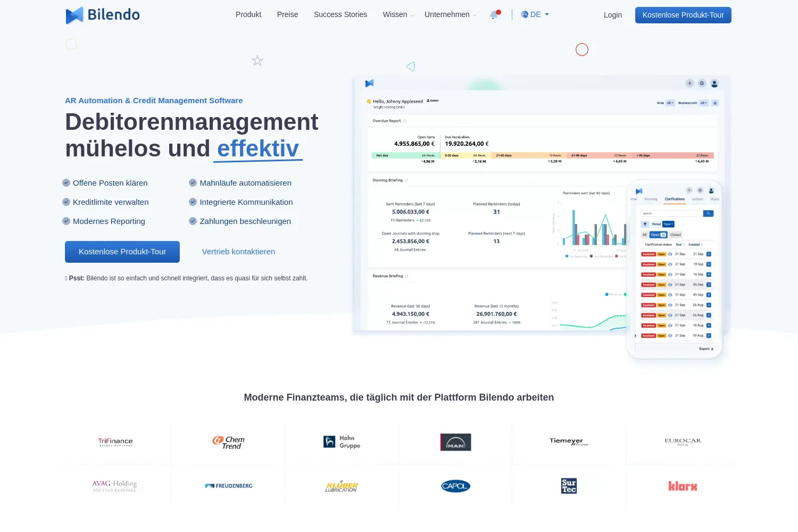Click the klarx logo

[x=683, y=486]
